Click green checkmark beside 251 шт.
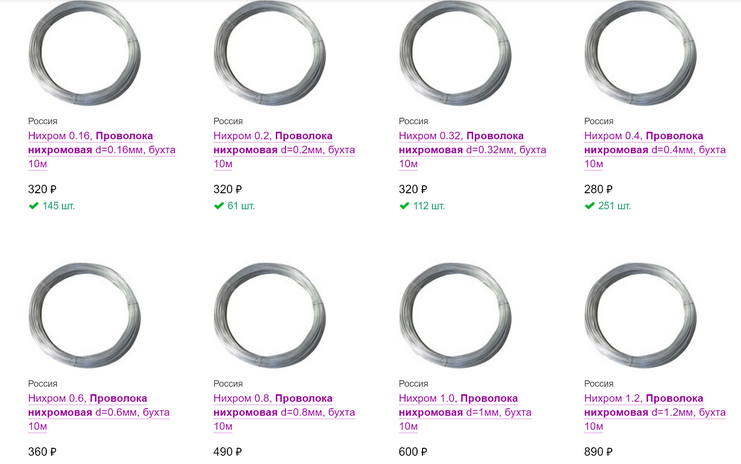The image size is (741, 464). click(589, 206)
